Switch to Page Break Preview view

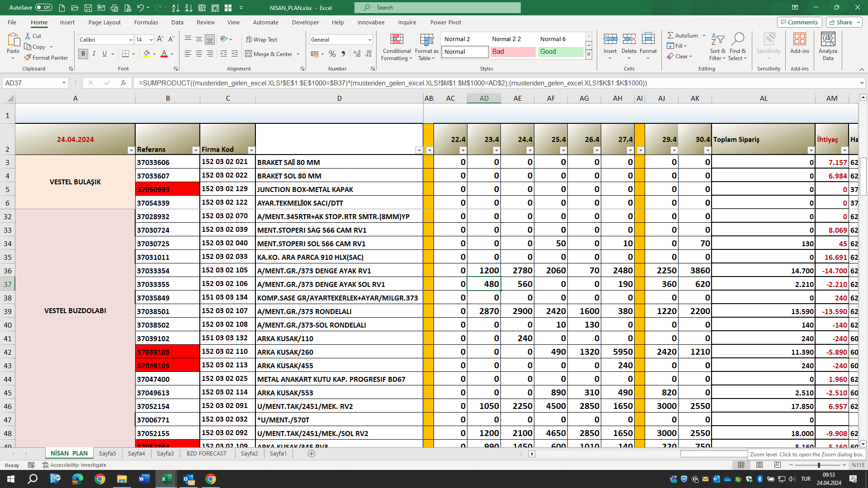[x=778, y=465]
